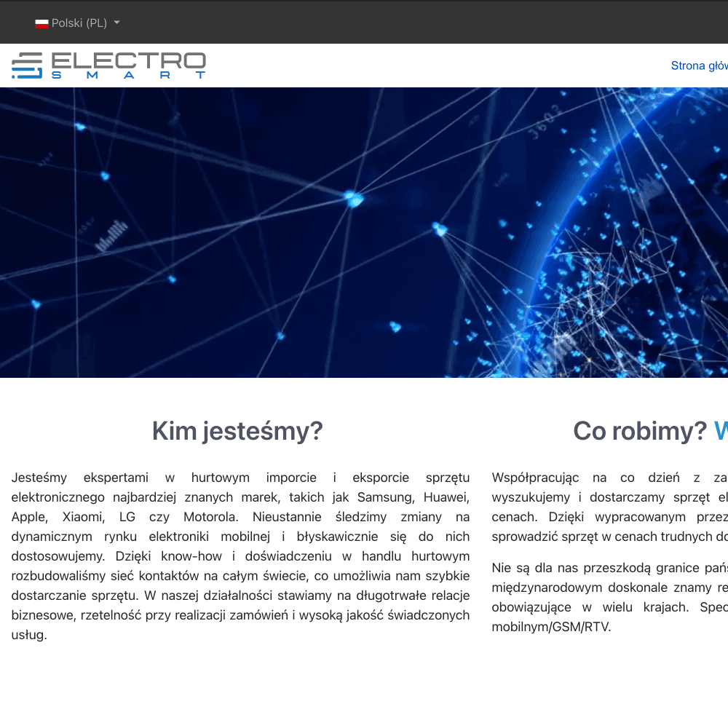Click the Polish flag icon
Viewport: 728px width, 728px height.
click(x=41, y=23)
